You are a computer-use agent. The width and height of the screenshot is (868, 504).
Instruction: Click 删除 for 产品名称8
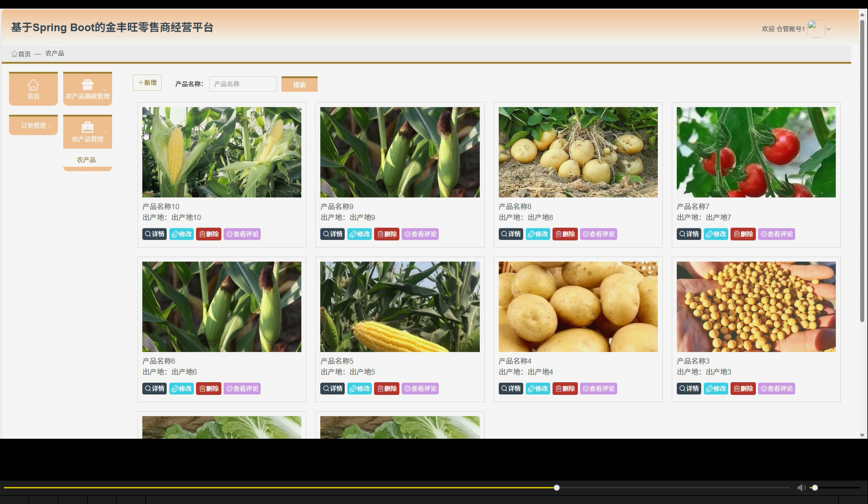565,234
